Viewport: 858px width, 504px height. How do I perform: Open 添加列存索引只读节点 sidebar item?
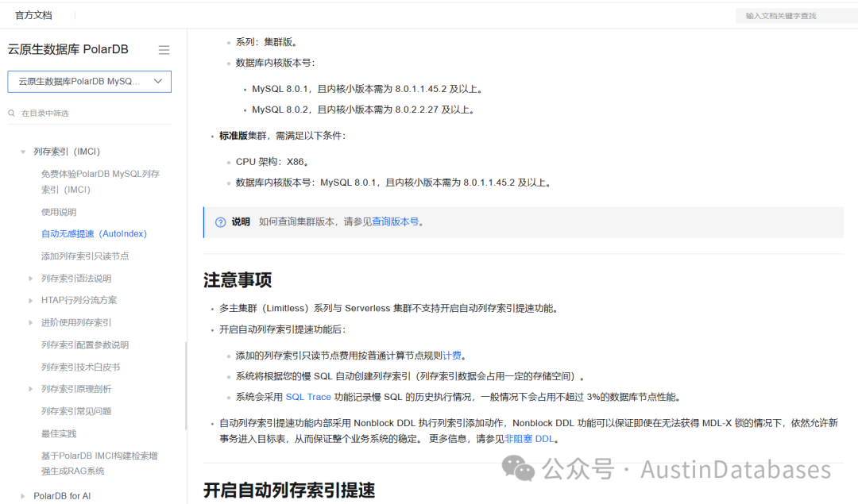[x=85, y=256]
